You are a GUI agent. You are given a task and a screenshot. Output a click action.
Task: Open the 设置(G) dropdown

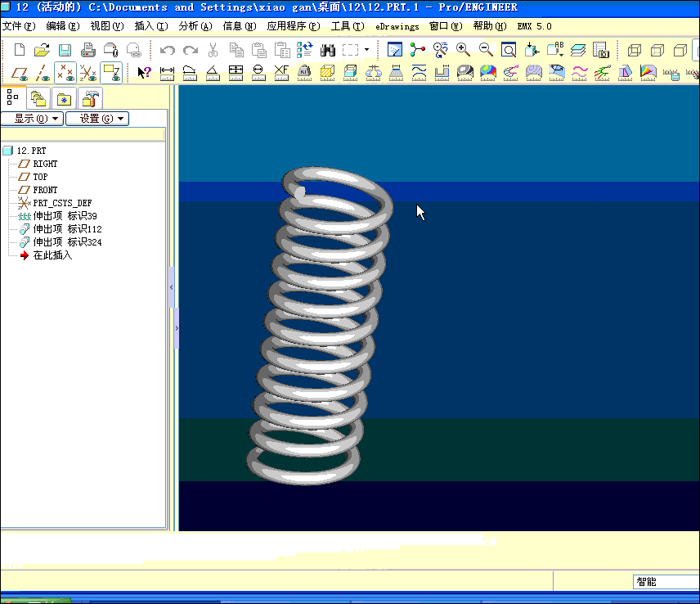click(97, 119)
